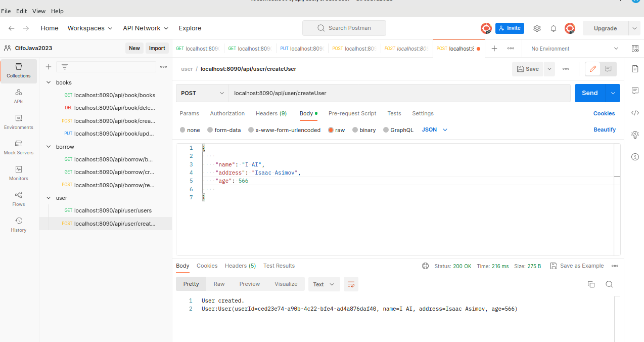Open the GET localhost:8090/api/book/books request
This screenshot has width=644, height=342.
pyautogui.click(x=109, y=95)
